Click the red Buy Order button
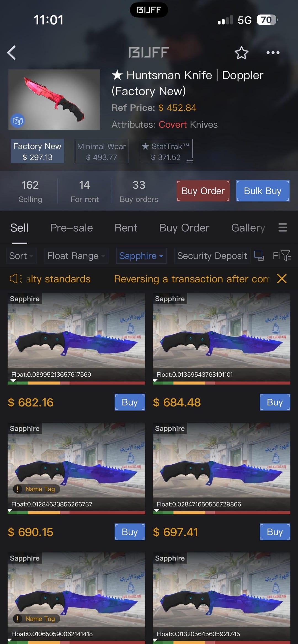 (203, 191)
